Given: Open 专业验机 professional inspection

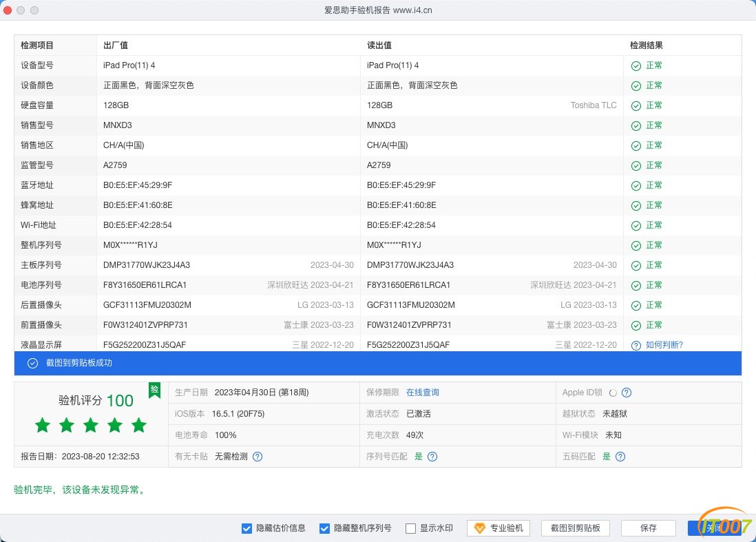Looking at the screenshot, I should click(x=498, y=528).
